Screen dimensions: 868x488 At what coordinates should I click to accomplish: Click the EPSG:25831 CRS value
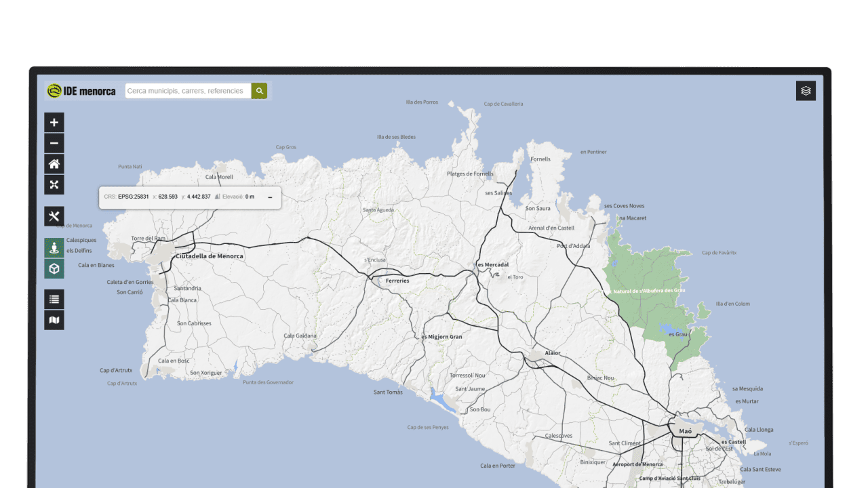(133, 197)
